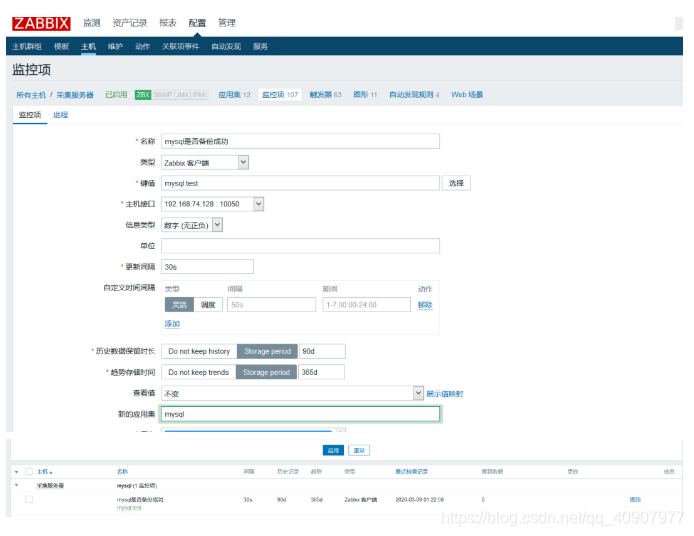Click 移除 to remove the interval
This screenshot has width=694, height=536.
[425, 305]
